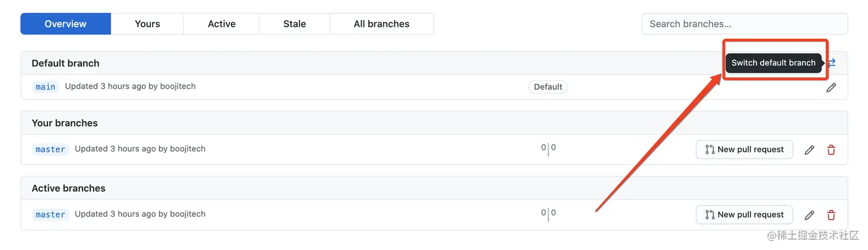
Task: Click the switch default branch arrows icon
Action: (x=832, y=63)
